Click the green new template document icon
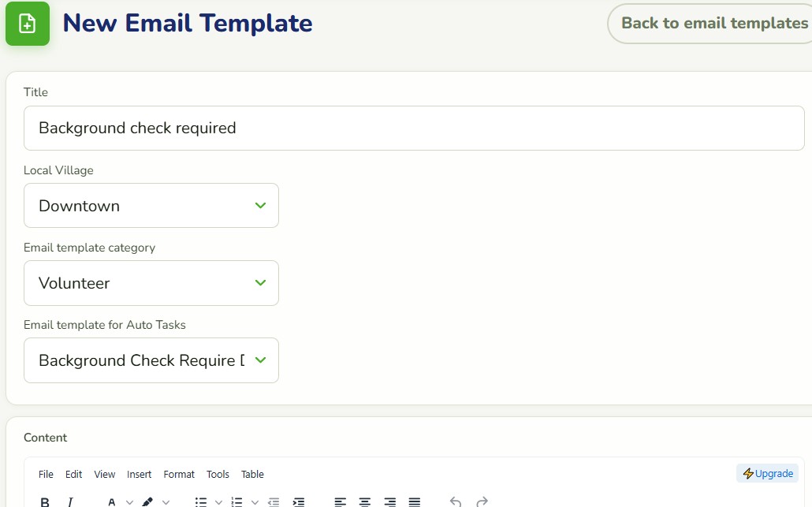The image size is (812, 507). click(x=28, y=24)
